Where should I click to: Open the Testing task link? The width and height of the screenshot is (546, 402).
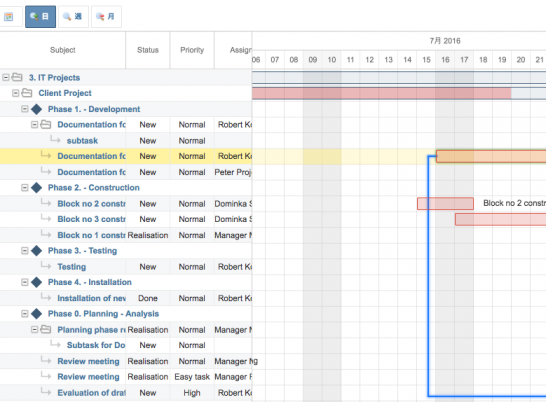[72, 267]
